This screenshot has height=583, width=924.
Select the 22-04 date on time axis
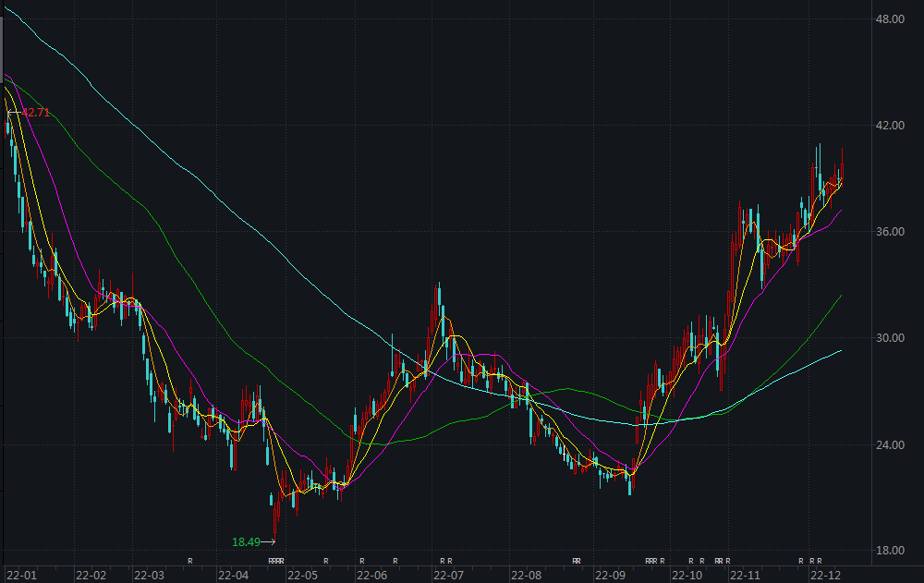click(x=233, y=575)
